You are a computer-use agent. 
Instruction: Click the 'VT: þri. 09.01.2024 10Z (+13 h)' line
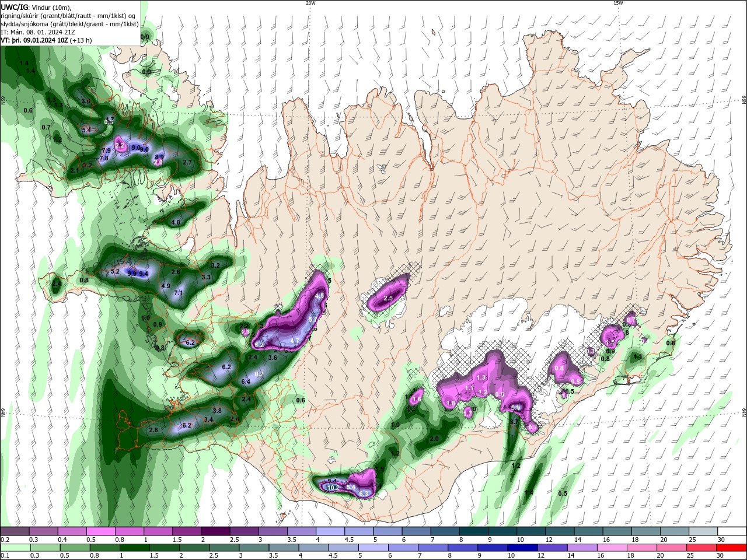(x=46, y=40)
